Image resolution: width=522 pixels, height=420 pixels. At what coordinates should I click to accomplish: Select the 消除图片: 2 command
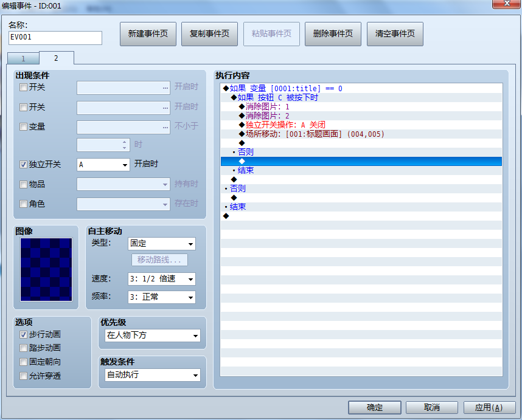361,115
